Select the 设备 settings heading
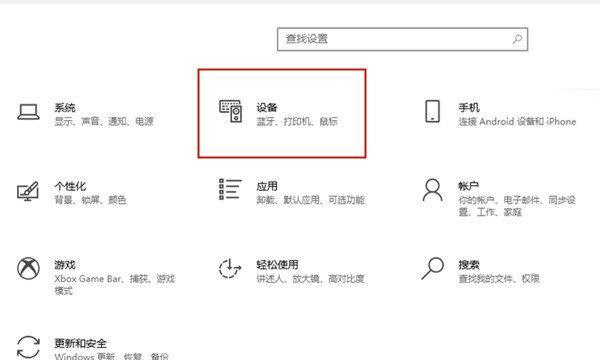 click(267, 108)
